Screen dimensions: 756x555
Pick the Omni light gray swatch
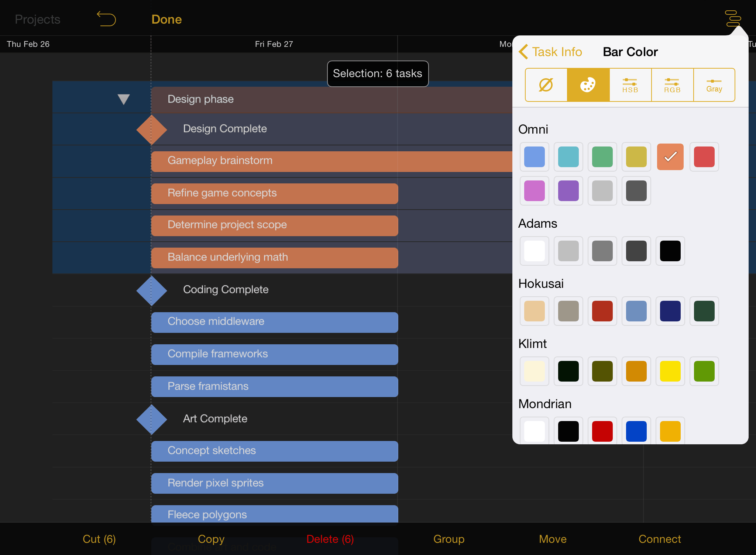coord(602,191)
